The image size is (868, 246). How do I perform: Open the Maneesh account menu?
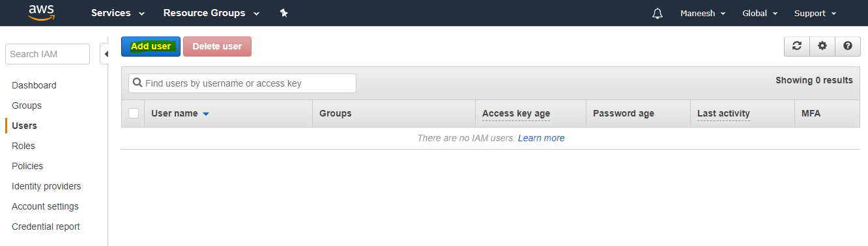[x=703, y=13]
